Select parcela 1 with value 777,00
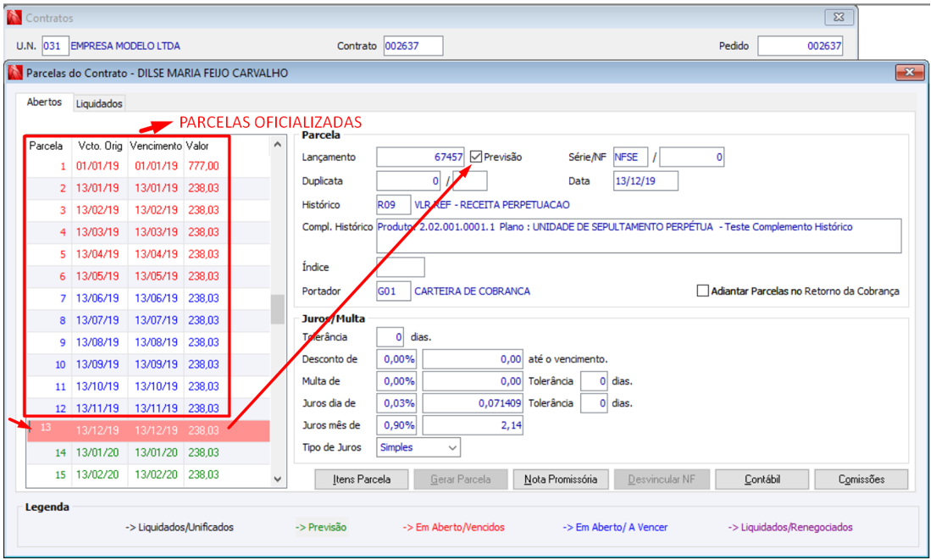931x560 pixels. (x=148, y=166)
